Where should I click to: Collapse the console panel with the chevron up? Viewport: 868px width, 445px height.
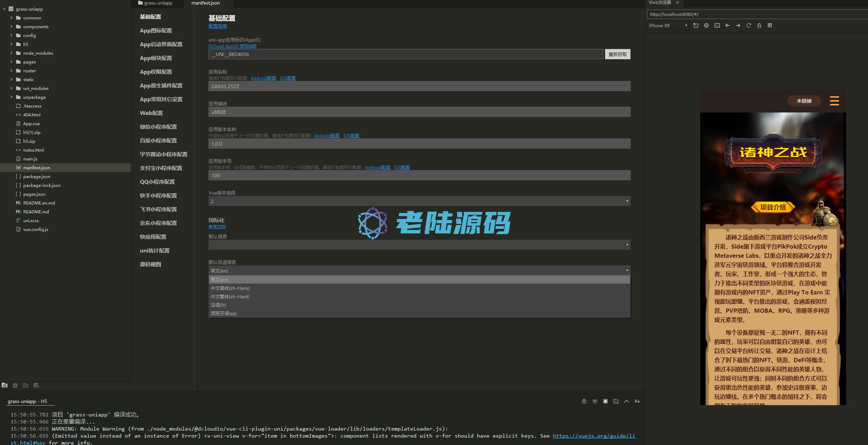click(626, 401)
